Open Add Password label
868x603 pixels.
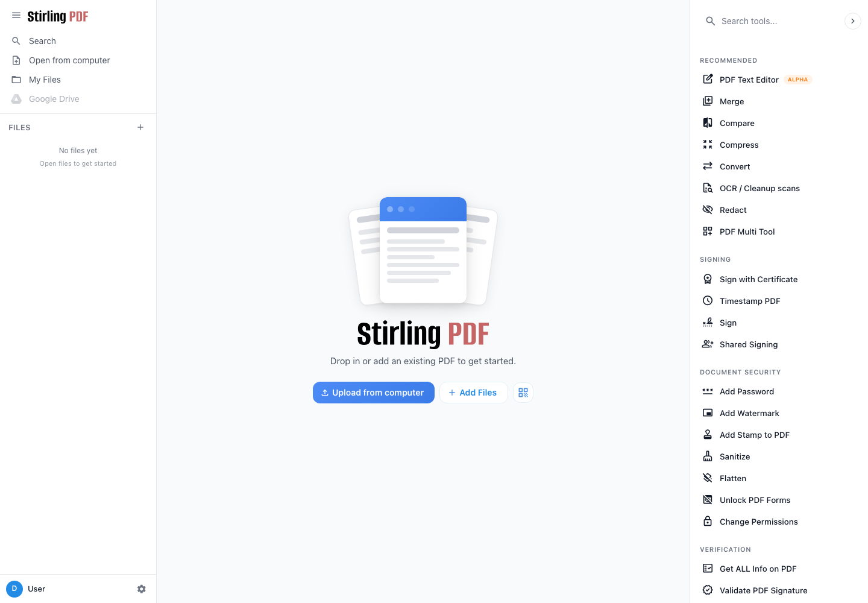[747, 391]
